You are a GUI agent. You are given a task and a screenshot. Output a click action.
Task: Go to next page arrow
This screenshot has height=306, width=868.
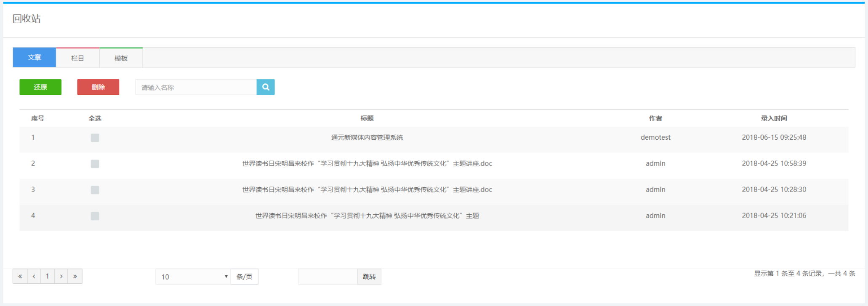[61, 277]
